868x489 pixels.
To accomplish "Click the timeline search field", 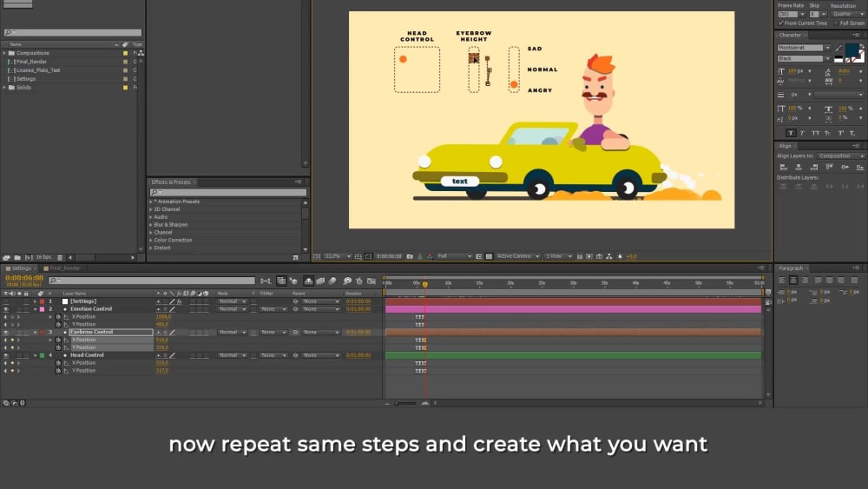I will tap(152, 281).
